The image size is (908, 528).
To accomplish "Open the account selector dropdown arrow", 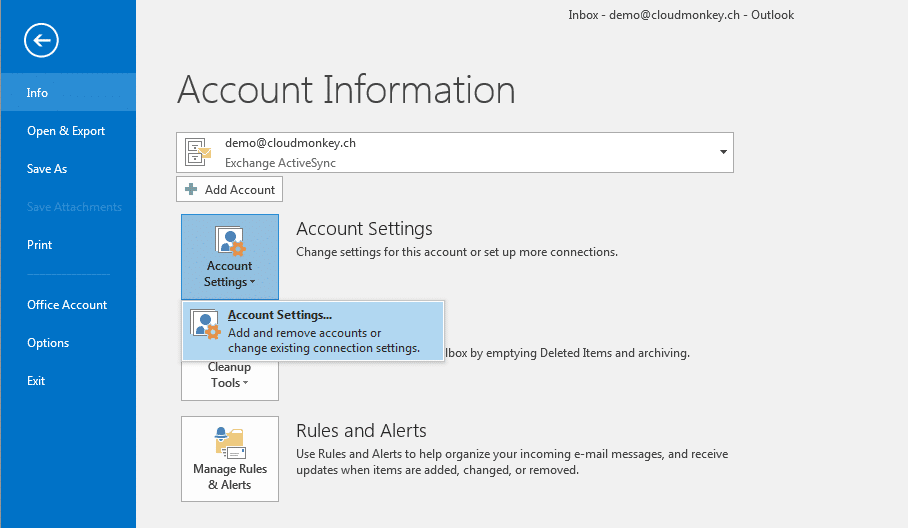I will [723, 152].
